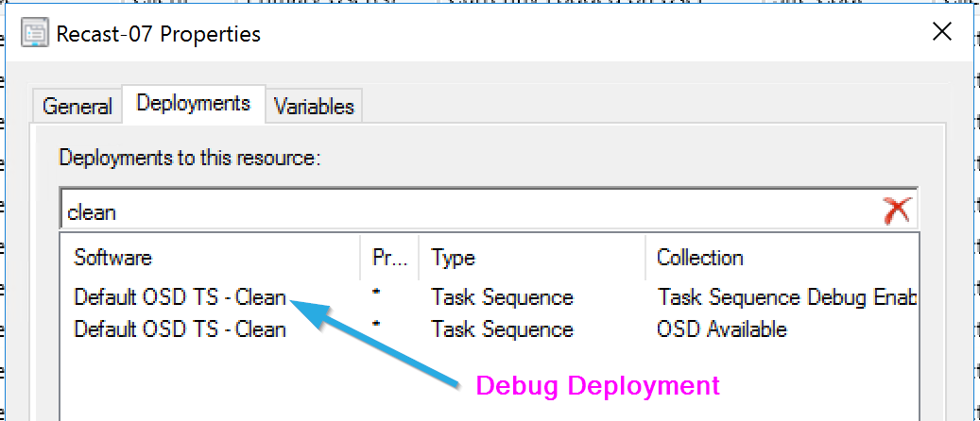Click the "Recast-07 Properties" title bar text
The image size is (980, 421).
pyautogui.click(x=159, y=35)
